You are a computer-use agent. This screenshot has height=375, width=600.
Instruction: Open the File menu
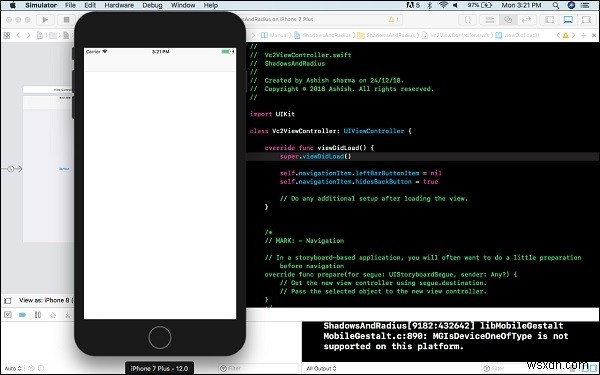70,5
